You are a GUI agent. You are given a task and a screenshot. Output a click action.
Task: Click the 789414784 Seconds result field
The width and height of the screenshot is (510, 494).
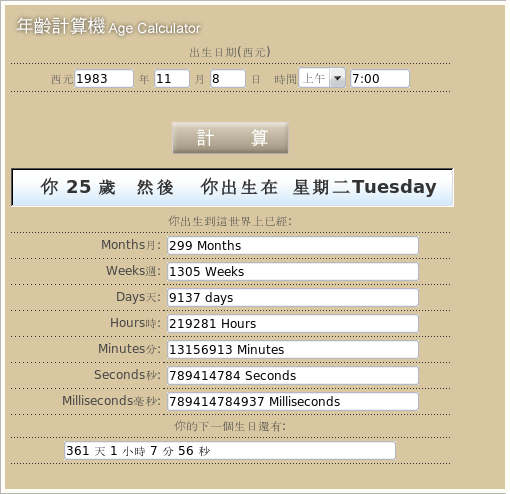[x=293, y=376]
